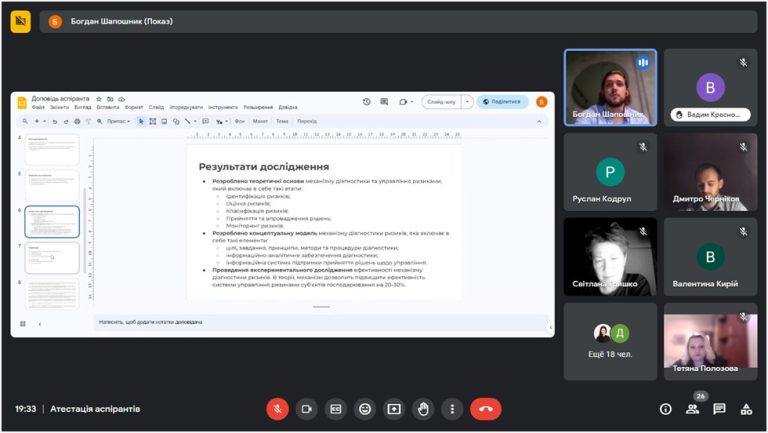Choose the text box tool
This screenshot has height=433, width=768.
coord(153,121)
